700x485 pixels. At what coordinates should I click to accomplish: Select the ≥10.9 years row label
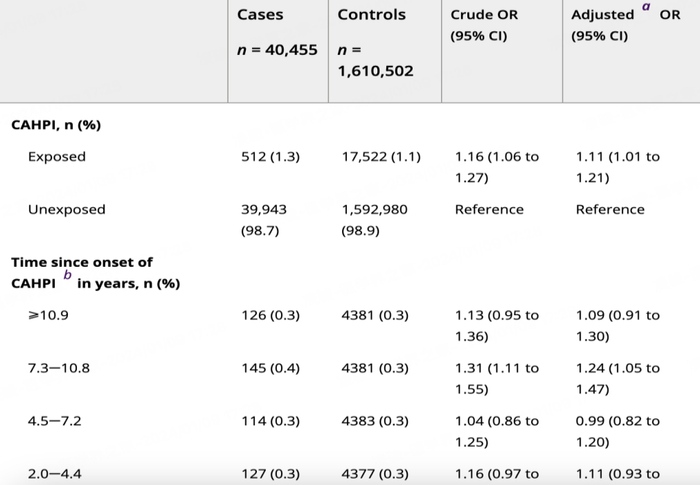pos(48,315)
